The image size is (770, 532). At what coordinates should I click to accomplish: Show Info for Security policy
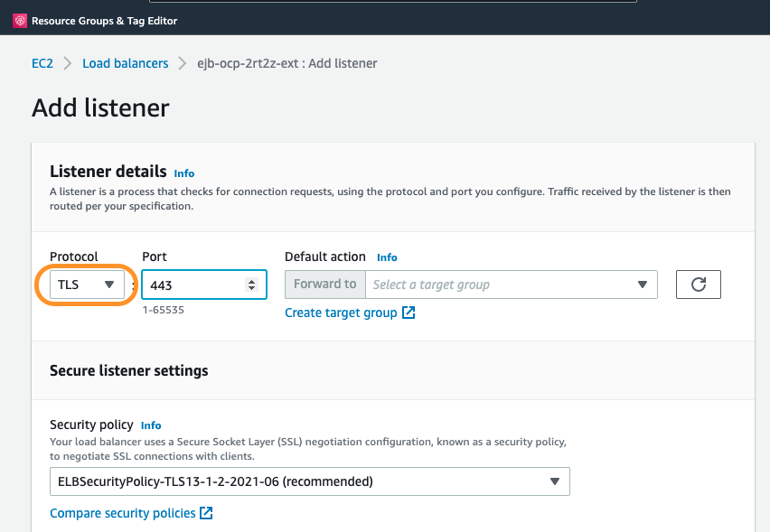point(151,425)
